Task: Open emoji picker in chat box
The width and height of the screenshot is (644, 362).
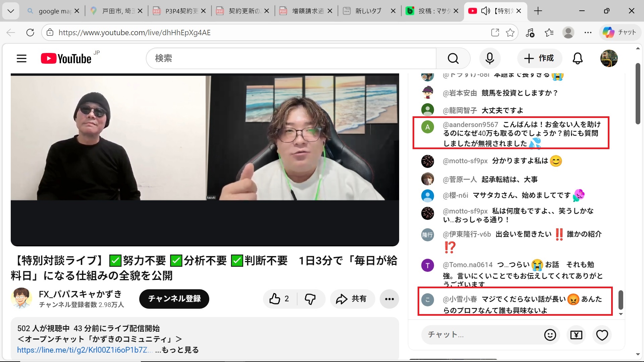Action: 550,335
